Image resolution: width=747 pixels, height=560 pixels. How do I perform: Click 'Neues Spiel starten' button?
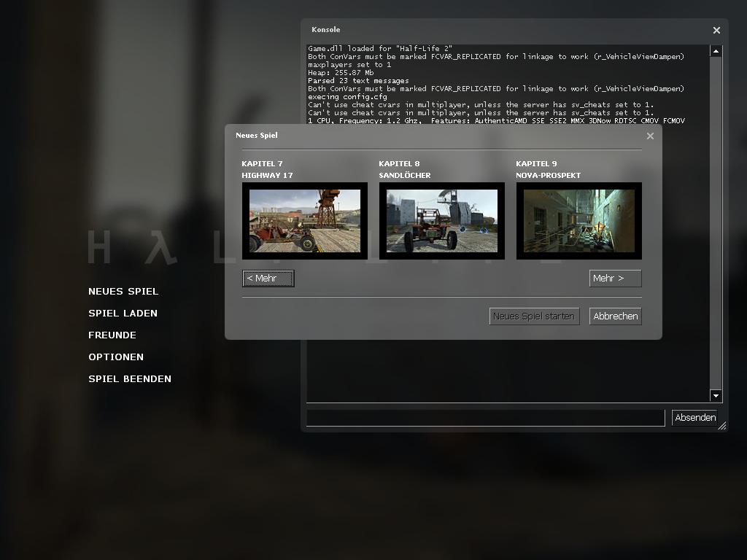[x=535, y=316]
